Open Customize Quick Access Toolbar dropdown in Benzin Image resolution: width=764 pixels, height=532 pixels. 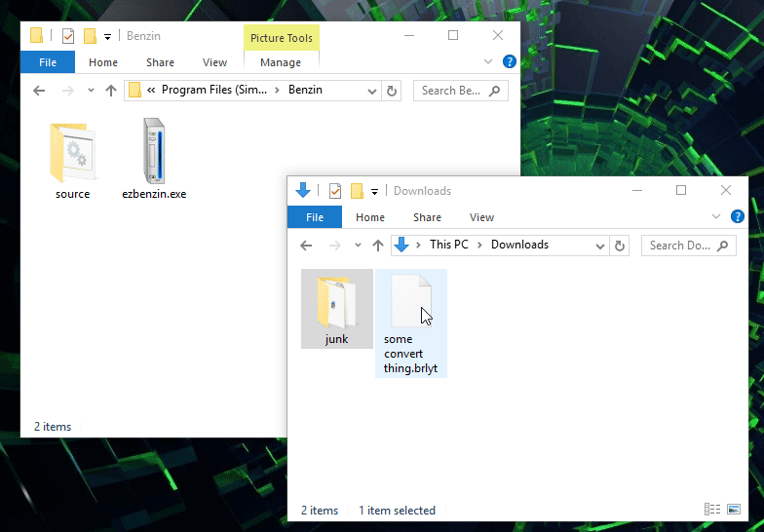pos(107,37)
